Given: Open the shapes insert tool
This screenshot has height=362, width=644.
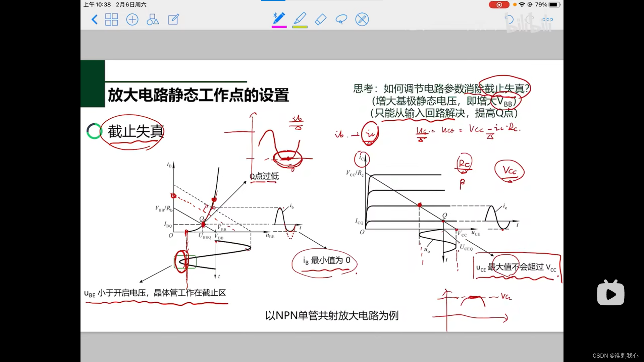Looking at the screenshot, I should (153, 19).
